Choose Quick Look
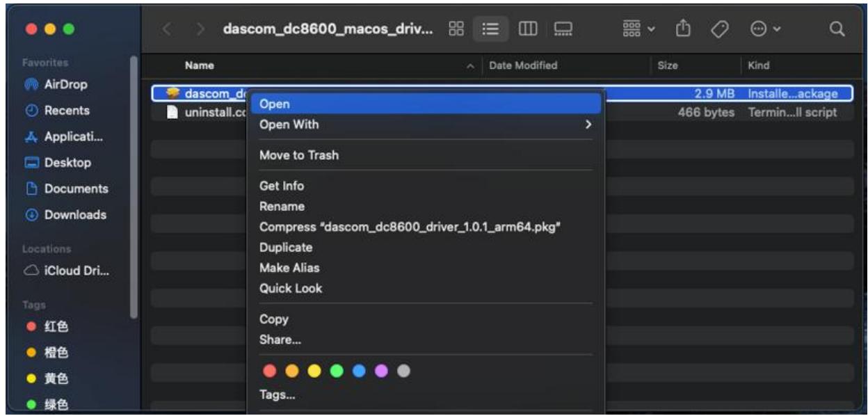Viewport: 868px width, 416px height. point(424,288)
